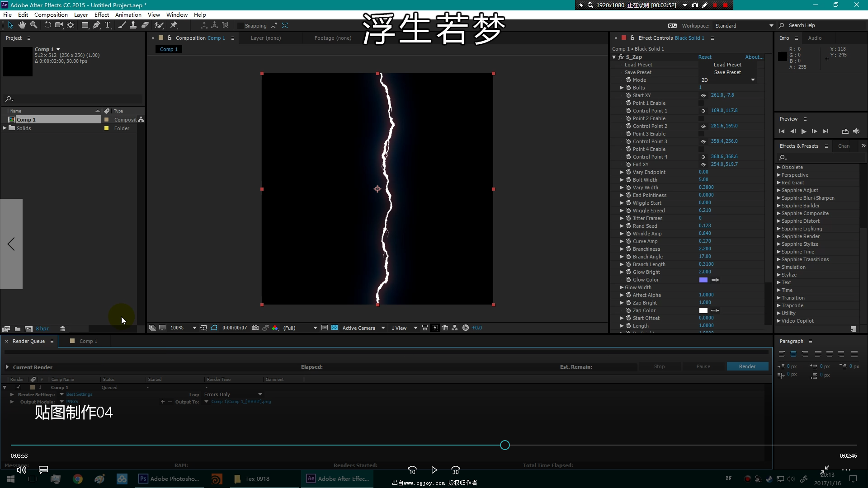Click the Region of Interest icon
Image resolution: width=868 pixels, height=488 pixels.
click(x=324, y=328)
